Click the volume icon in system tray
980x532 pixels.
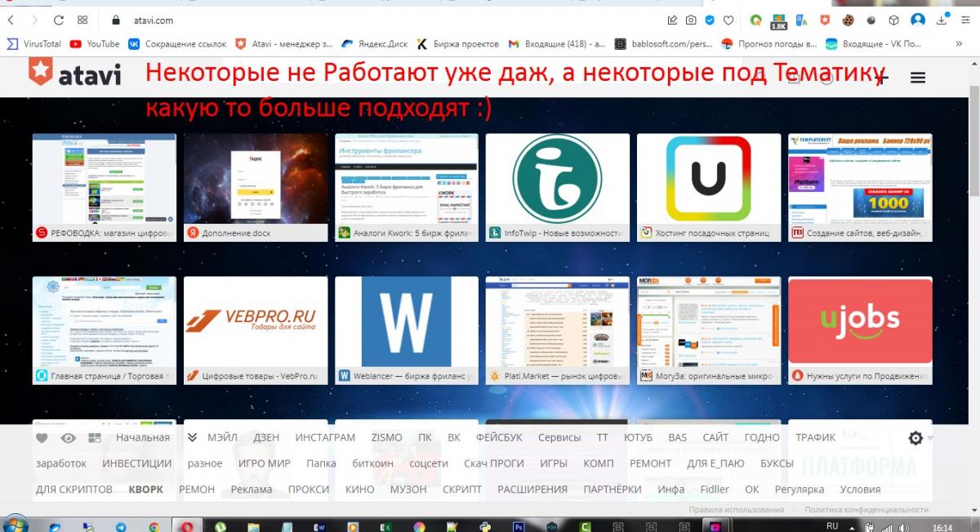[x=904, y=527]
